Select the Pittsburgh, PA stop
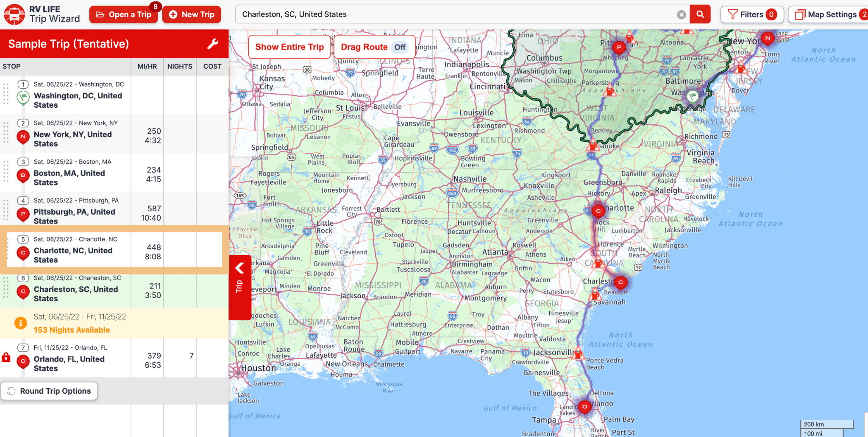 pyautogui.click(x=74, y=212)
